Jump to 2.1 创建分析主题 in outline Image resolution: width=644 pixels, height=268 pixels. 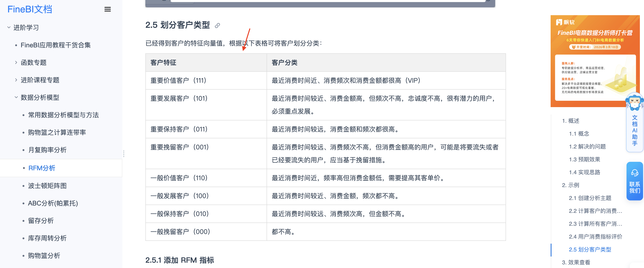(x=590, y=198)
